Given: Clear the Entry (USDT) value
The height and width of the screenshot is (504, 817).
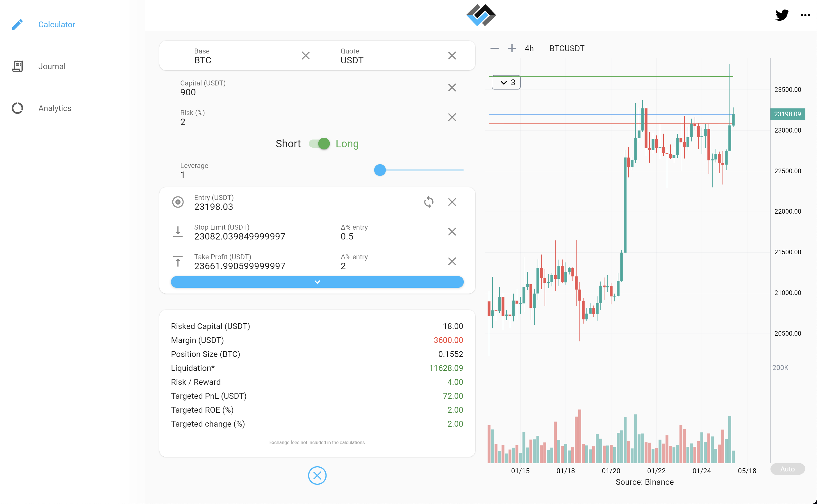Looking at the screenshot, I should pos(452,202).
